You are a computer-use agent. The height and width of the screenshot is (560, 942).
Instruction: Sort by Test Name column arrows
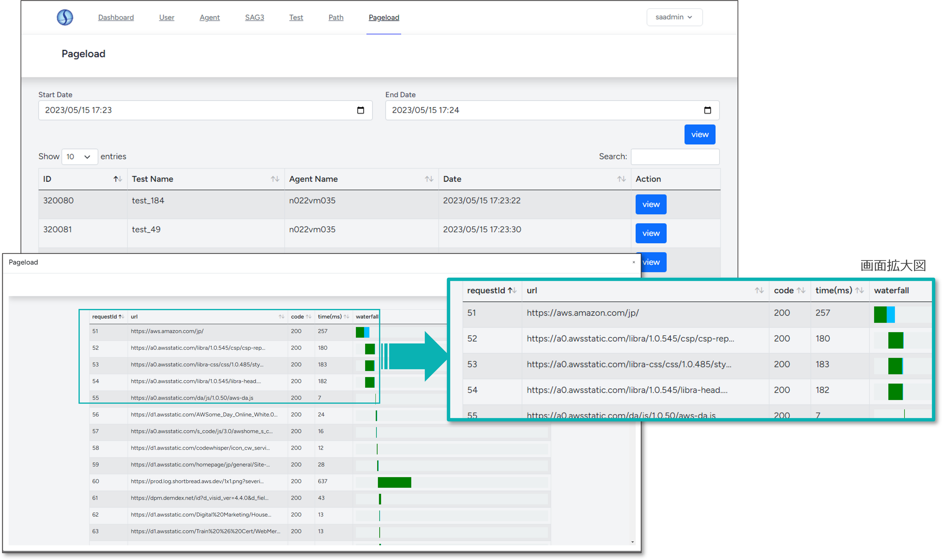[x=275, y=179]
